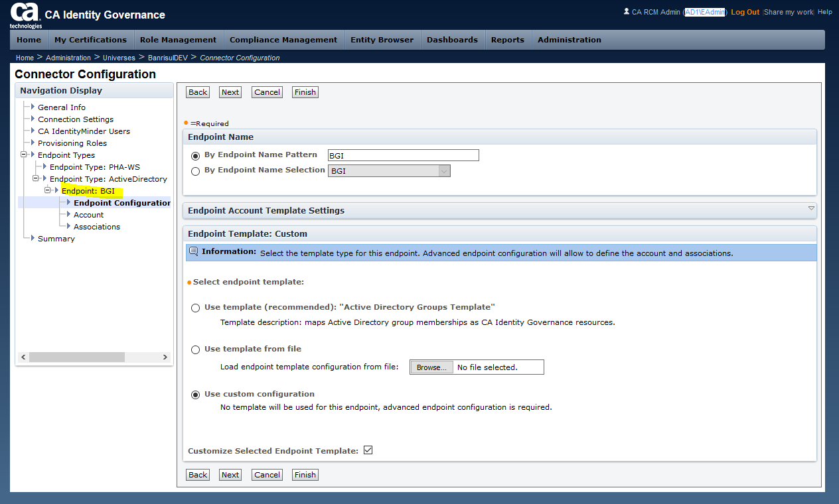The height and width of the screenshot is (504, 839).
Task: Open the My Certifications menu
Action: pos(91,40)
